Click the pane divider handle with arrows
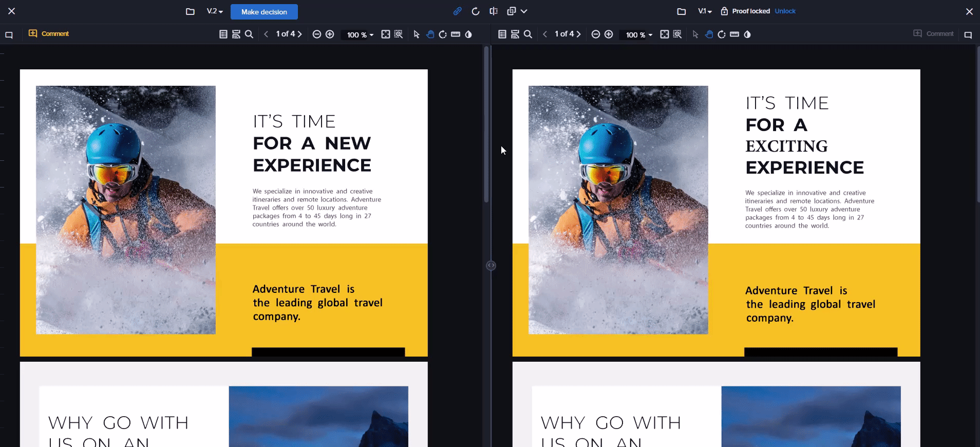 point(491,266)
